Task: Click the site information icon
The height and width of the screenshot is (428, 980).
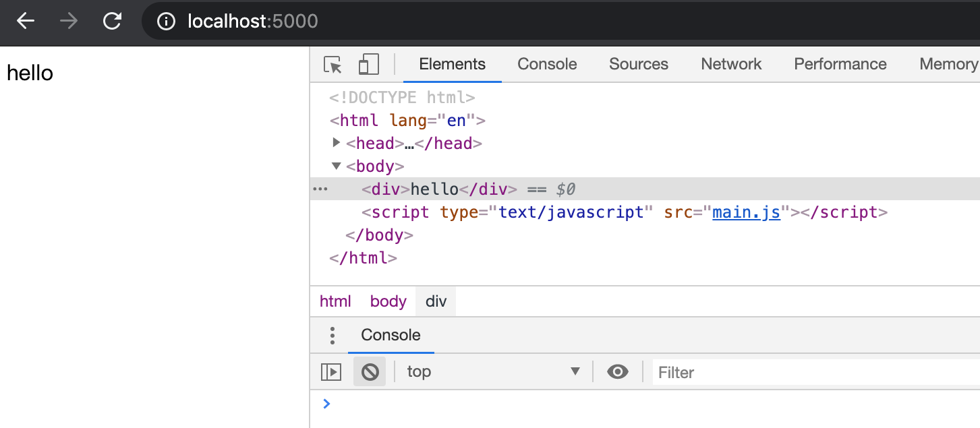Action: (x=166, y=22)
